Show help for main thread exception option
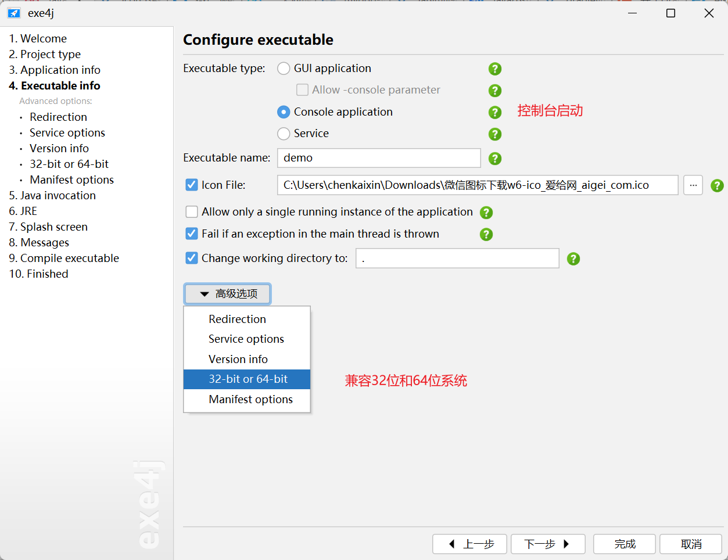 [486, 235]
